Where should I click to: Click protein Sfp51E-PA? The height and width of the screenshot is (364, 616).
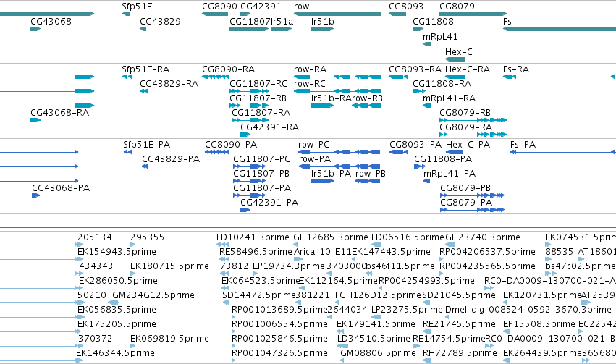click(x=146, y=145)
